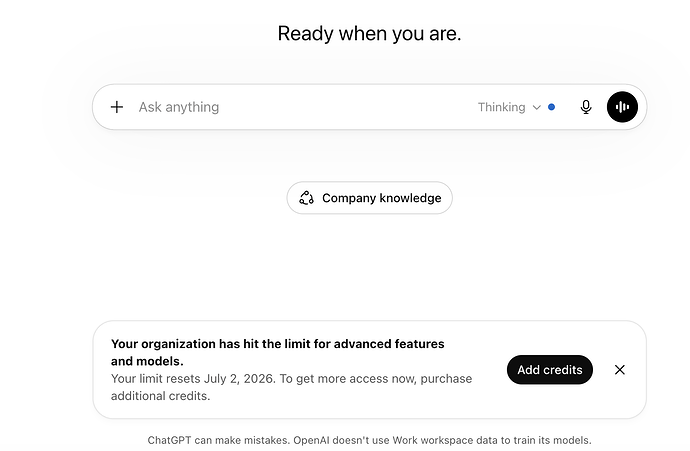Click the blue dot indicator beside Thinking
Image resolution: width=690 pixels, height=451 pixels.
(551, 107)
